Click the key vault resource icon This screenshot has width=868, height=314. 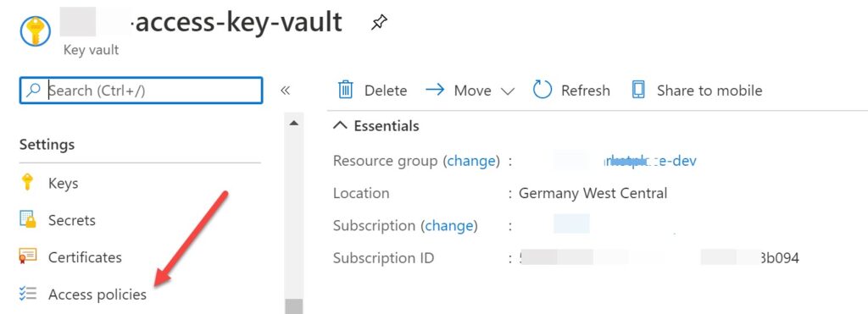pos(36,31)
